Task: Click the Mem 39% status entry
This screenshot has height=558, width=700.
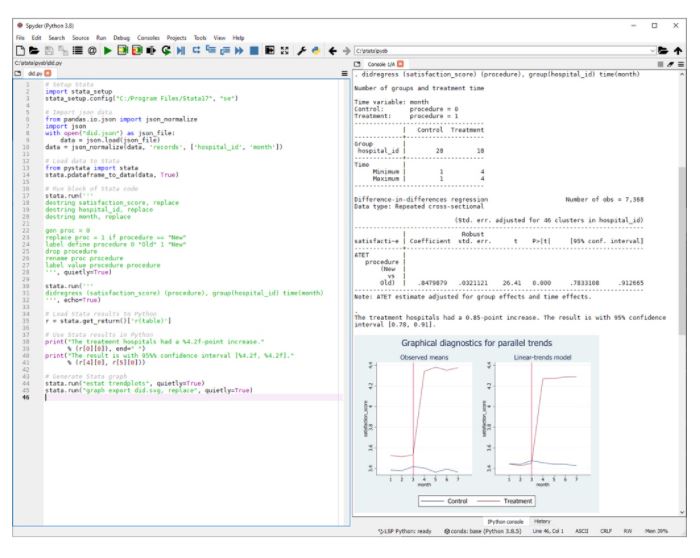Action: tap(656, 531)
